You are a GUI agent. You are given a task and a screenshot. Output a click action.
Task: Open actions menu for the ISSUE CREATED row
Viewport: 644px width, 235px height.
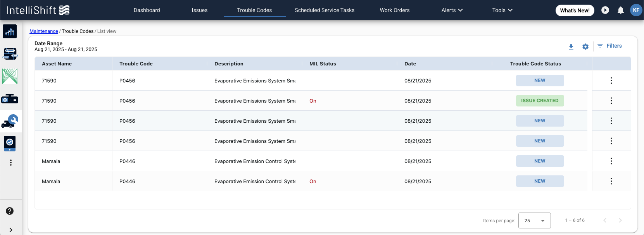[611, 101]
